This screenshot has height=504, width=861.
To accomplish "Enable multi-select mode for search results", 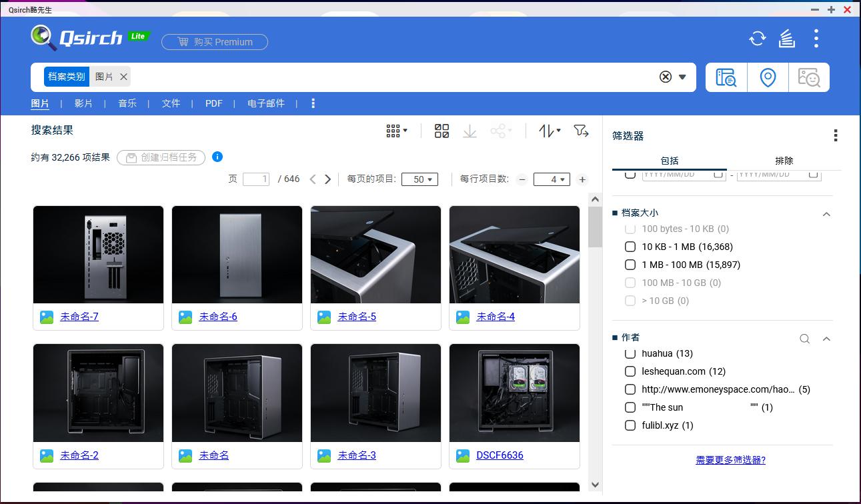I will (x=441, y=131).
